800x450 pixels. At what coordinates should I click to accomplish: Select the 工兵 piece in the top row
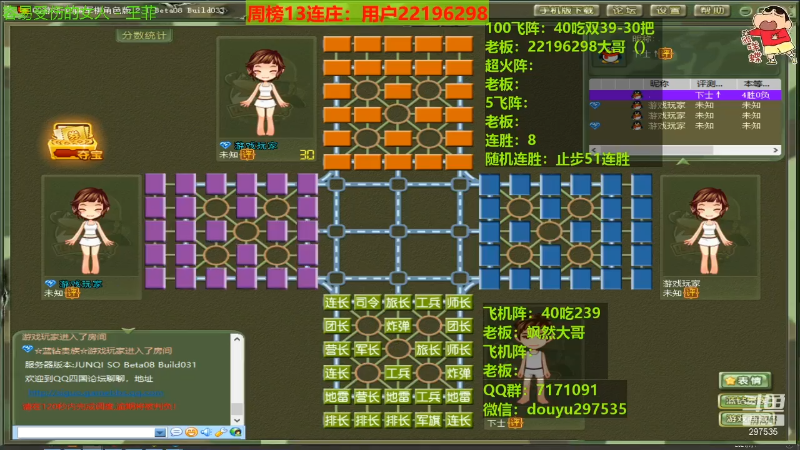tap(428, 303)
